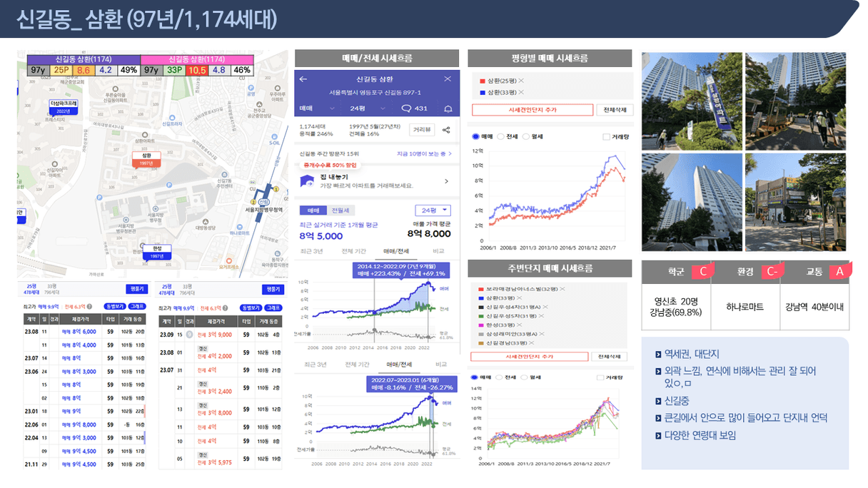The width and height of the screenshot is (868, 488).
Task: Click the 매매 8억 6,000 transaction row
Action: click(x=84, y=332)
